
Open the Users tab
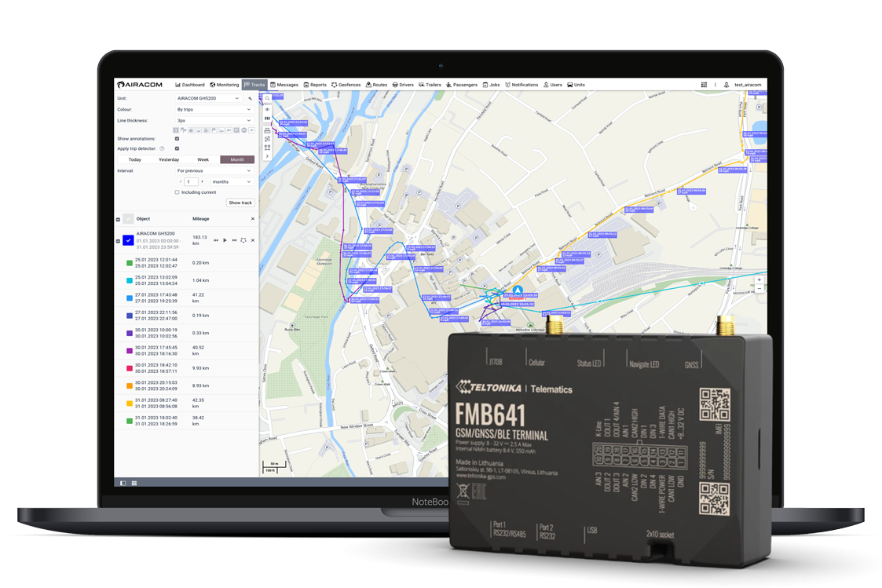click(x=553, y=85)
